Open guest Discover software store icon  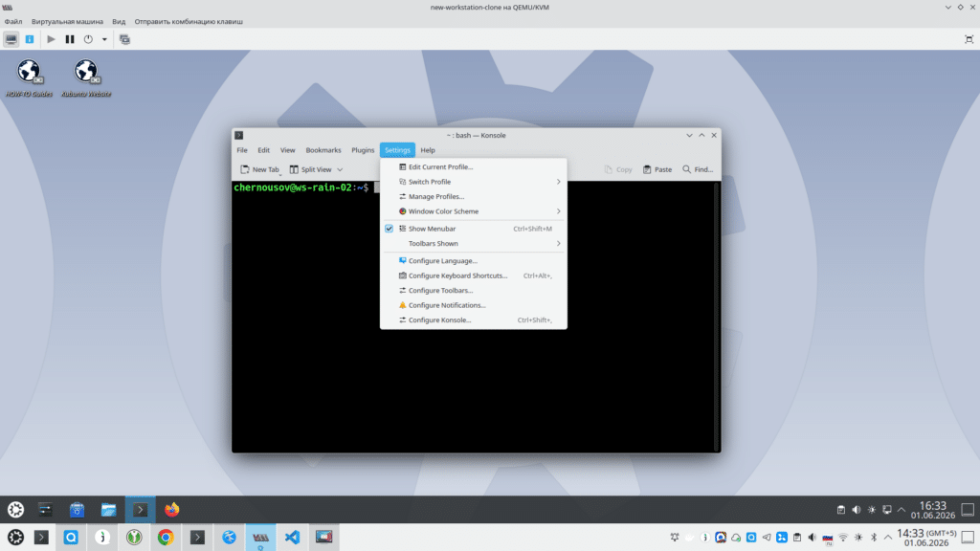click(x=77, y=510)
